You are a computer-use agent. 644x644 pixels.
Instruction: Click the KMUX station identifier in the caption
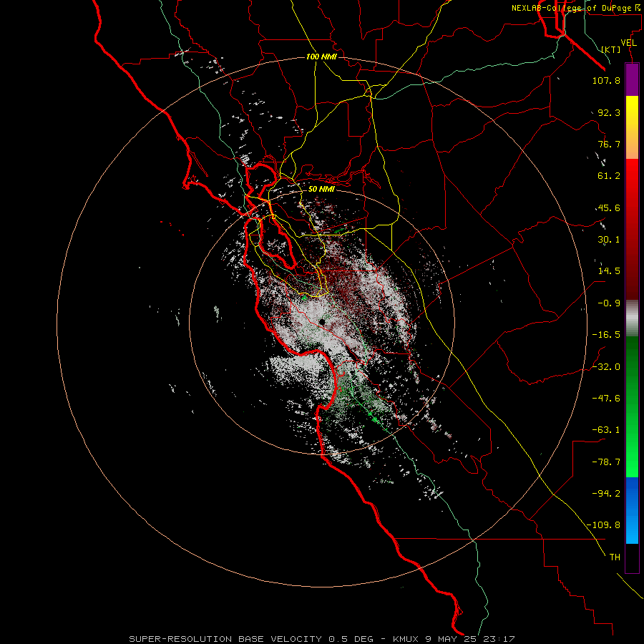coord(406,639)
